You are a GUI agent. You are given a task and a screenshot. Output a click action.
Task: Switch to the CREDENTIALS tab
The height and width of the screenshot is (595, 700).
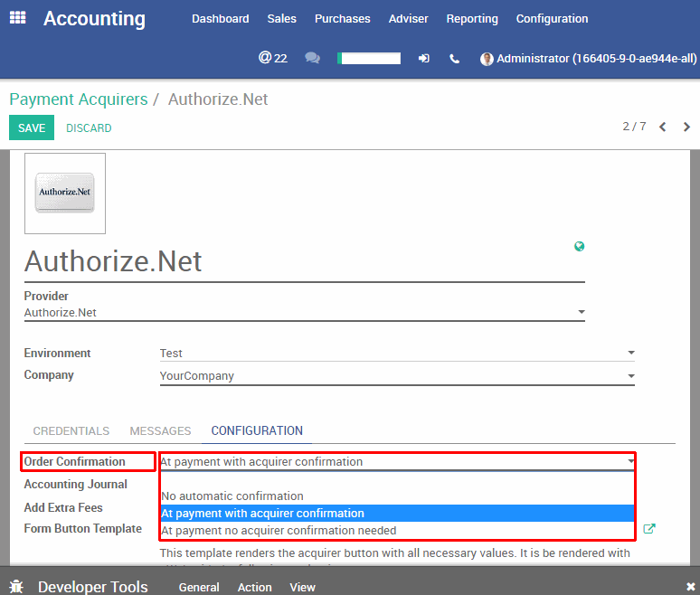[71, 430]
